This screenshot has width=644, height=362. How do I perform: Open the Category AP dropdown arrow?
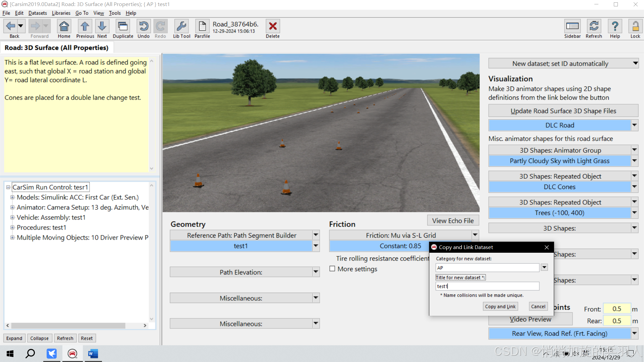(x=544, y=267)
